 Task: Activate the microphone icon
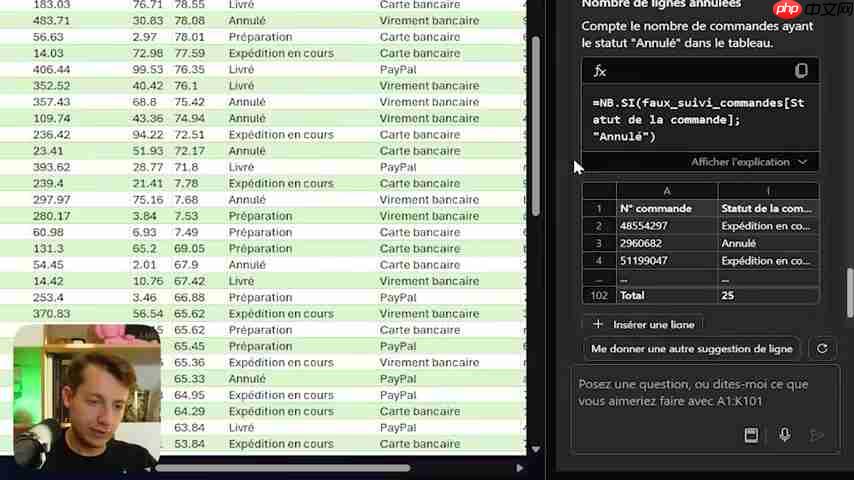pyautogui.click(x=784, y=435)
